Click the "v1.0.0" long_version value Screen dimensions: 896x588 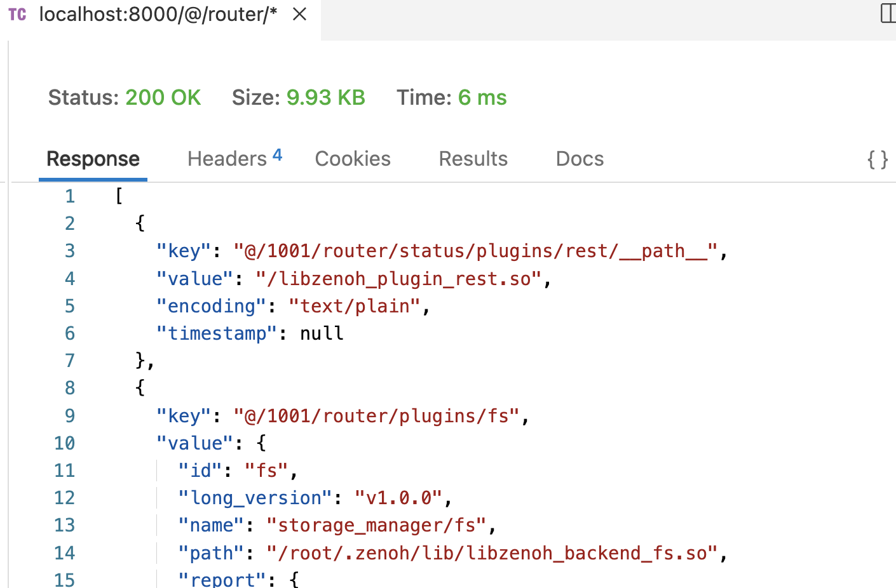tap(398, 498)
